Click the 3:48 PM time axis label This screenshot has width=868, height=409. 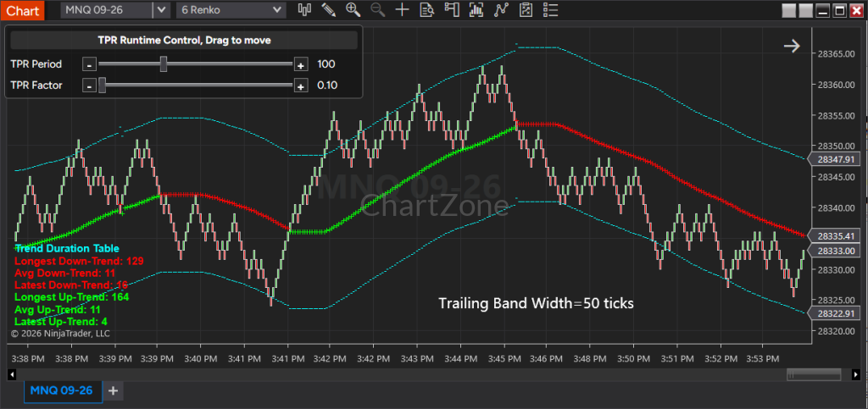click(591, 359)
